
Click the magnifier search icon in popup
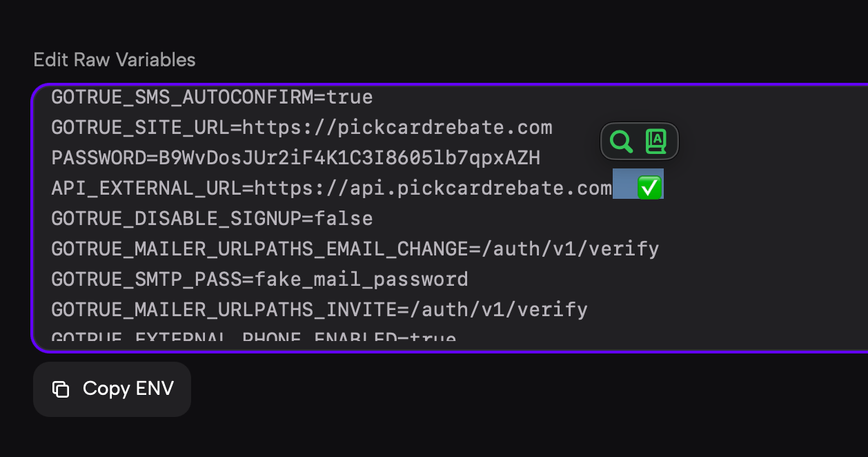coord(622,142)
